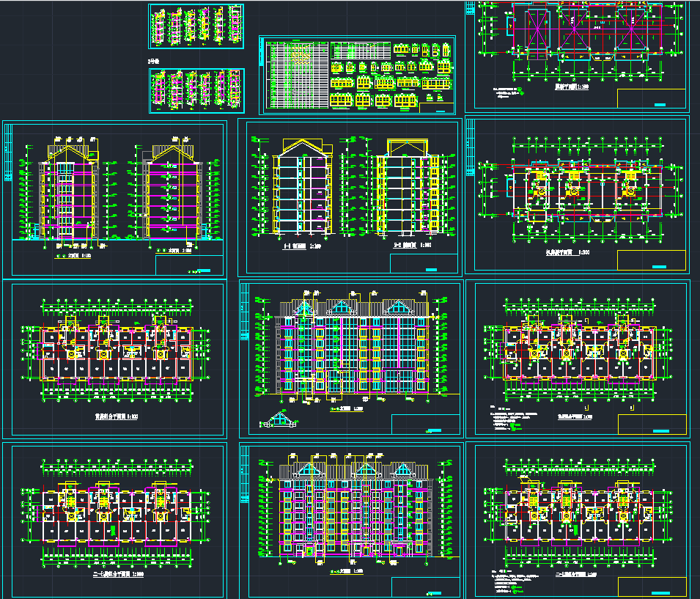Click the yellow title block in the roof plan sheet
This screenshot has width=700, height=599.
(651, 98)
